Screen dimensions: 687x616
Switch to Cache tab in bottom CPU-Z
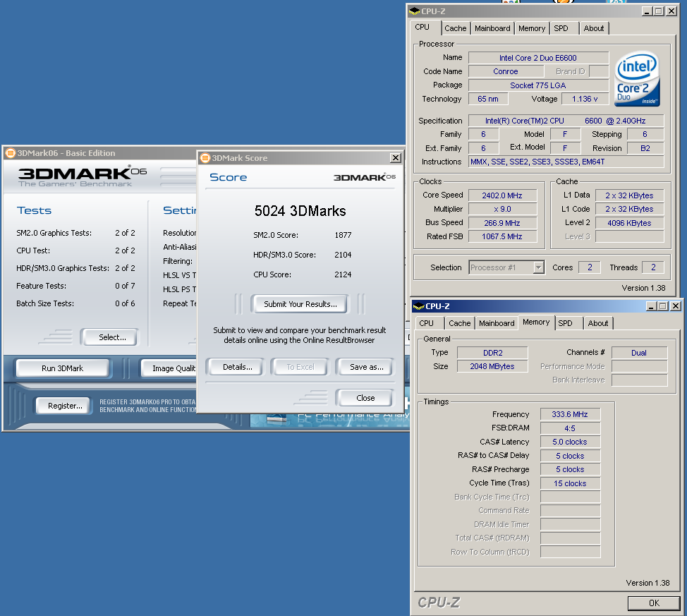tap(460, 324)
